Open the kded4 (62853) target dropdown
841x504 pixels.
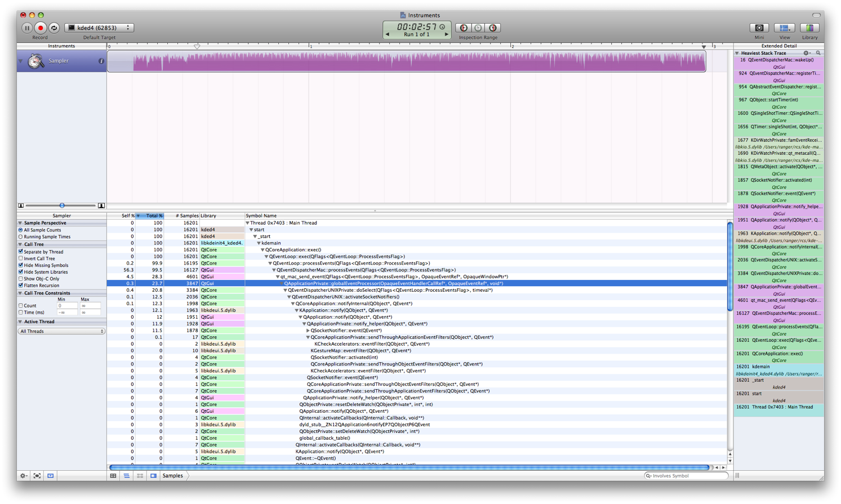pyautogui.click(x=99, y=28)
